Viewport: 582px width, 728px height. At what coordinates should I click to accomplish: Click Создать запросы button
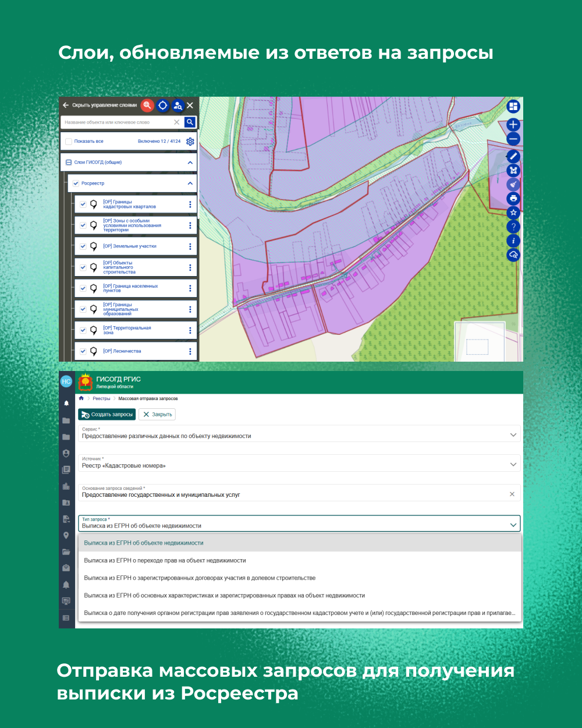tap(107, 415)
